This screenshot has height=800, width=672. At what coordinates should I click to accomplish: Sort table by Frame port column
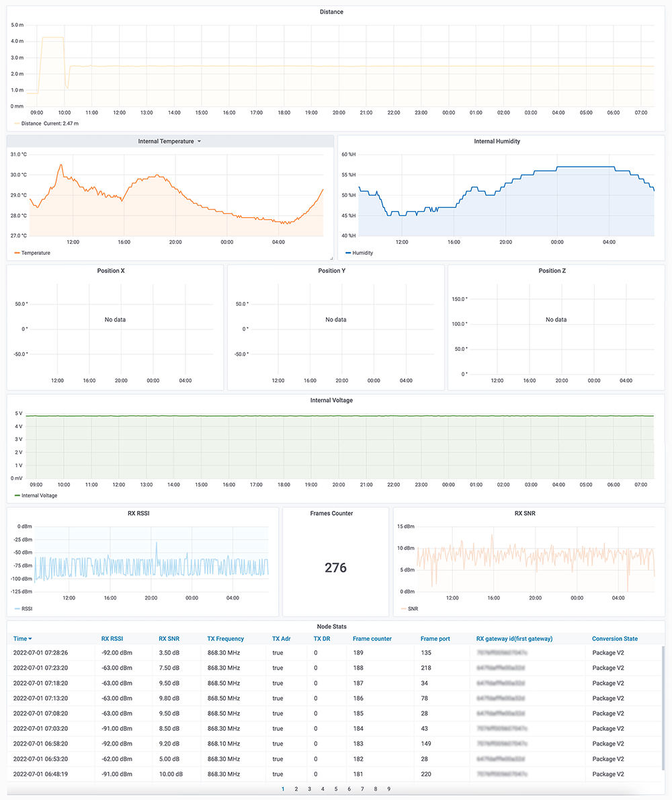(x=435, y=639)
